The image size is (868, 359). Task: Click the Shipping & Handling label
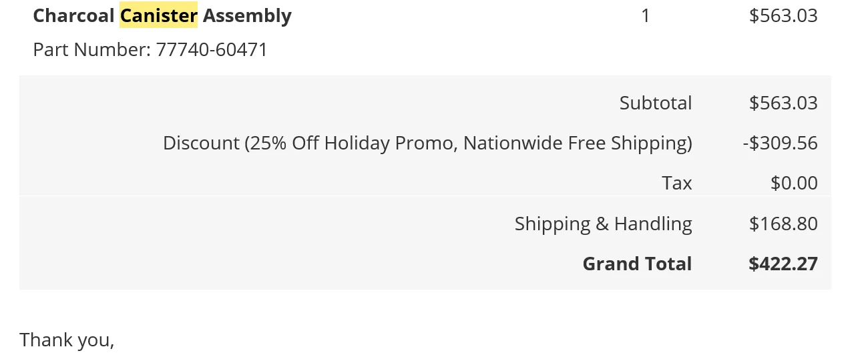click(603, 224)
